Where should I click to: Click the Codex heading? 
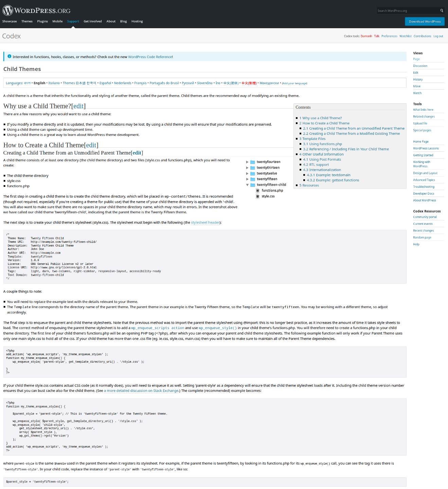(12, 36)
